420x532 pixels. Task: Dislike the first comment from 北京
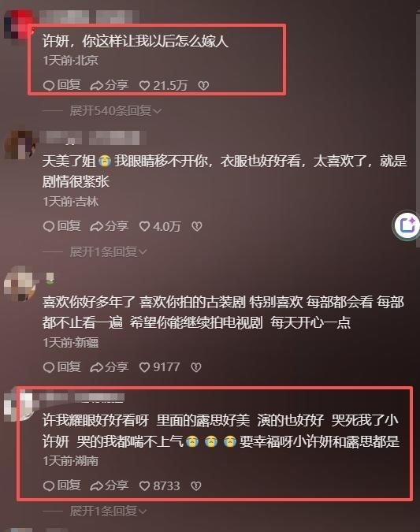(x=203, y=85)
